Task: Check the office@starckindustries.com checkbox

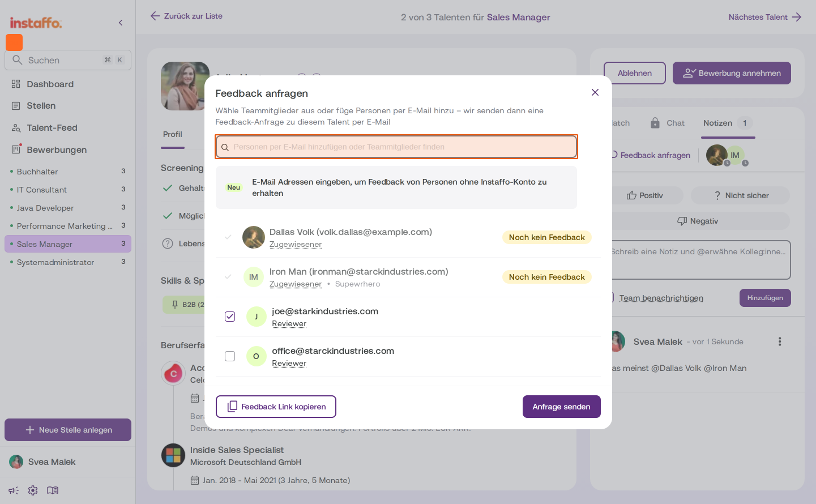Action: pyautogui.click(x=230, y=356)
